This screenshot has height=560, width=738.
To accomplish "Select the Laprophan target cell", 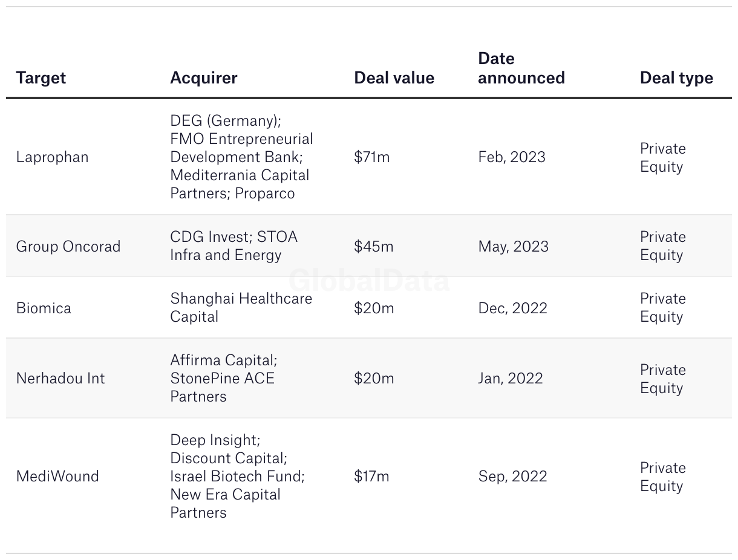I will 52,157.
